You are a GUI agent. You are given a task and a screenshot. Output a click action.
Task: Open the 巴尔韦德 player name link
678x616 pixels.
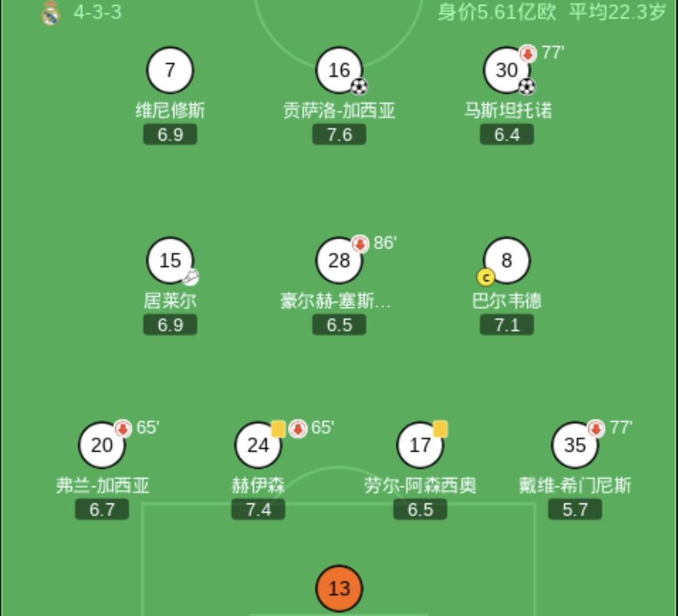tap(507, 301)
